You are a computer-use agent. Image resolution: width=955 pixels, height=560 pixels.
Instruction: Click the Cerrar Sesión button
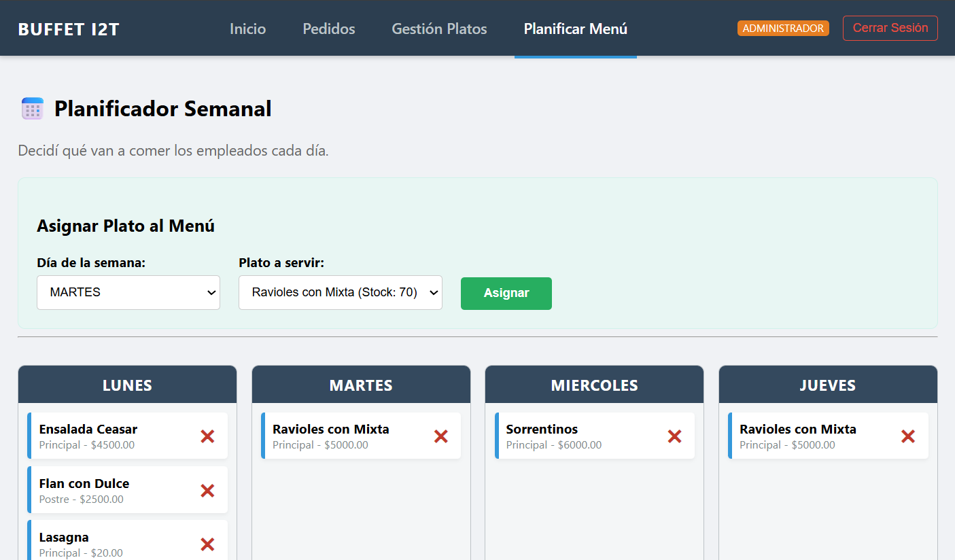890,29
